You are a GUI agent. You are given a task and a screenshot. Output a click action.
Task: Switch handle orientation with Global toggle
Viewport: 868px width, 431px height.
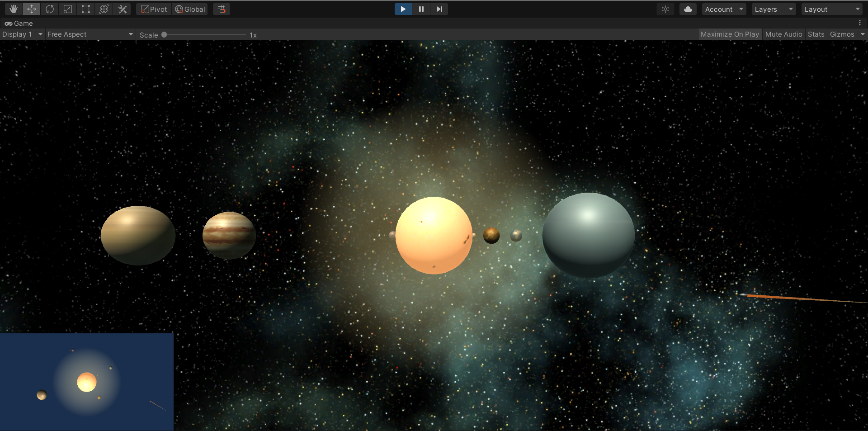(x=189, y=9)
